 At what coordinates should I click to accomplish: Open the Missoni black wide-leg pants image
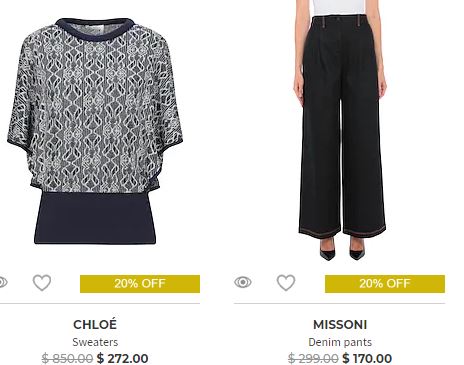(x=340, y=130)
